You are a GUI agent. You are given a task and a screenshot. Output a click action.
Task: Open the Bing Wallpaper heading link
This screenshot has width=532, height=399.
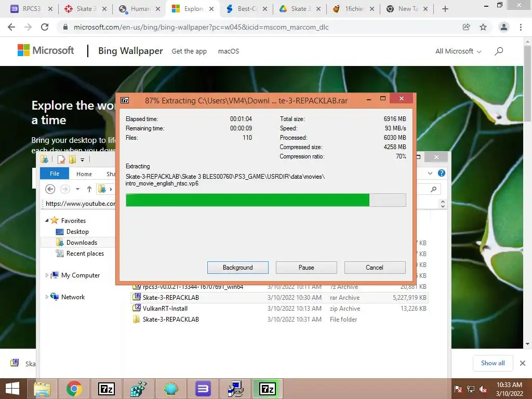click(x=130, y=51)
